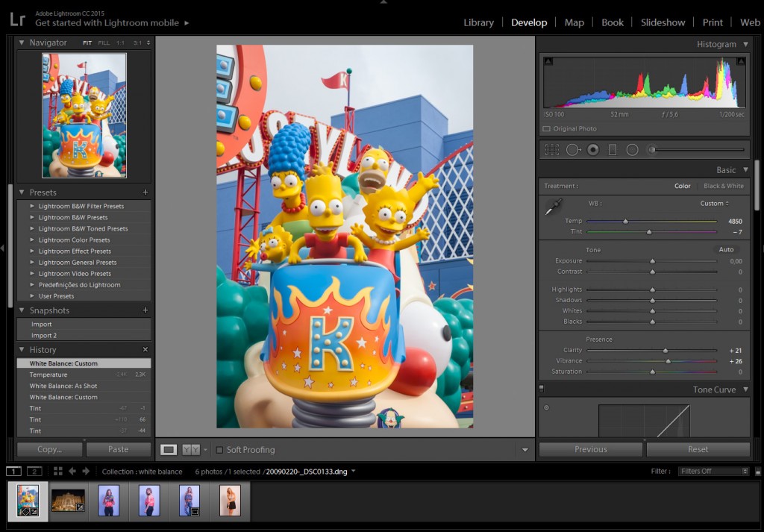Collapse the Tone Curve panel
This screenshot has width=764, height=532.
(x=745, y=389)
